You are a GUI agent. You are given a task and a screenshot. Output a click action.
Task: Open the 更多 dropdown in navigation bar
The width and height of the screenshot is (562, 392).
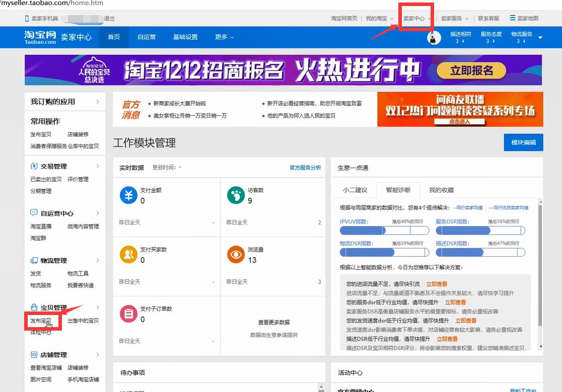(x=224, y=37)
